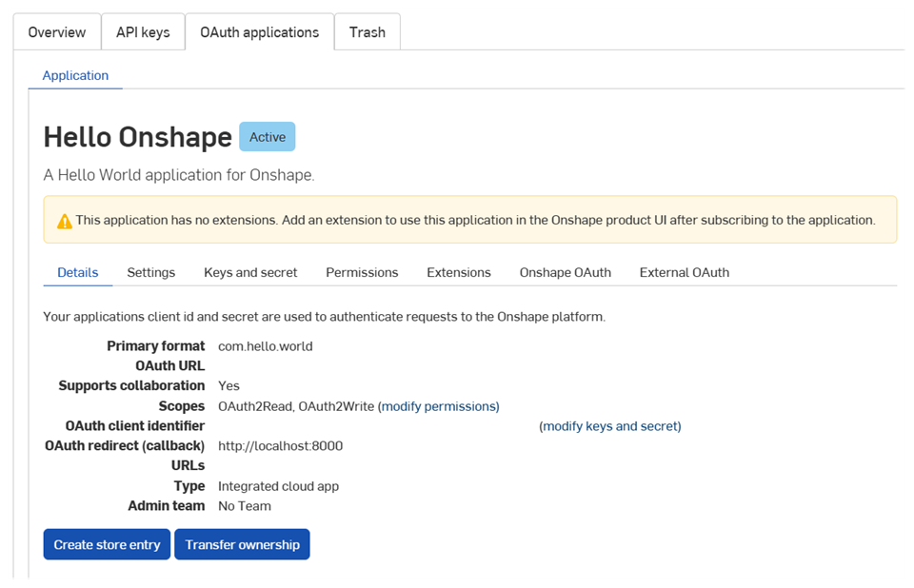Viewport: 914px width, 588px height.
Task: Click the no extensions warning message text
Action: tap(475, 221)
